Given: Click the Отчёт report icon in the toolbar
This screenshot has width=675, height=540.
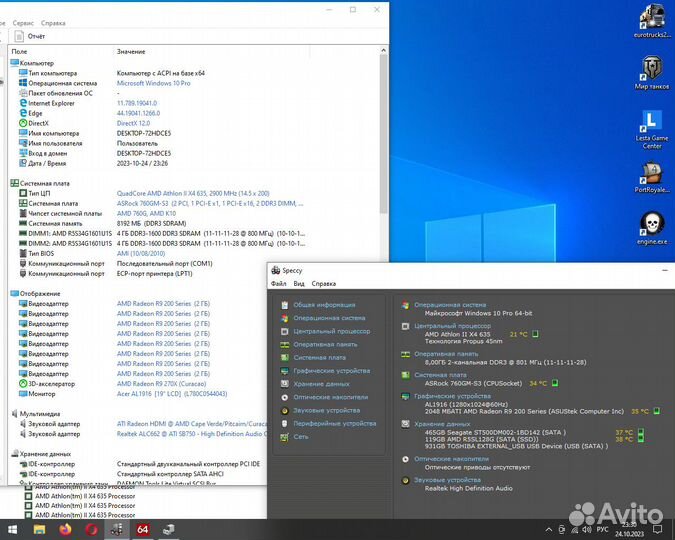Looking at the screenshot, I should click(19, 36).
